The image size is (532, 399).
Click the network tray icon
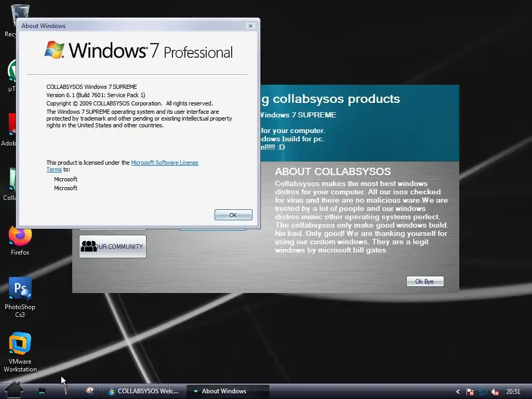(x=483, y=392)
